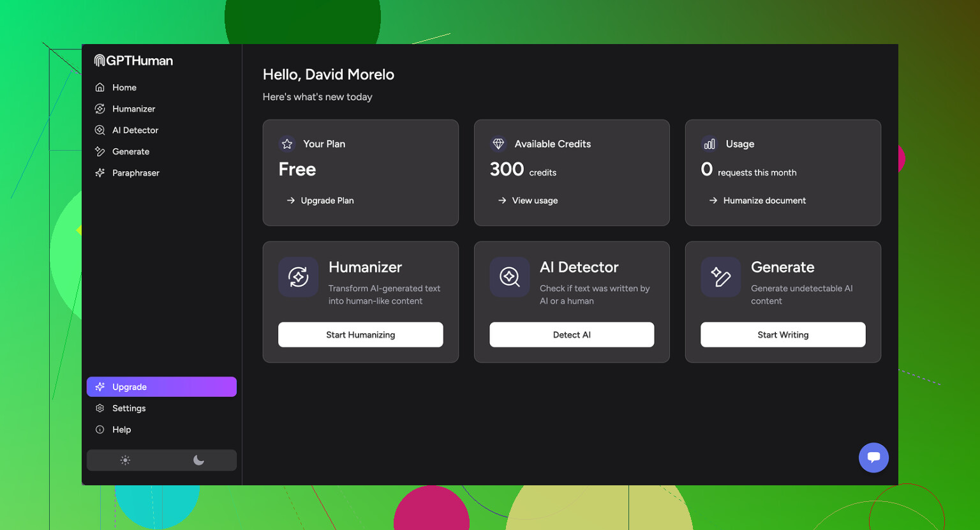Click the diamond icon on Available Credits card
The width and height of the screenshot is (980, 530).
pyautogui.click(x=498, y=144)
